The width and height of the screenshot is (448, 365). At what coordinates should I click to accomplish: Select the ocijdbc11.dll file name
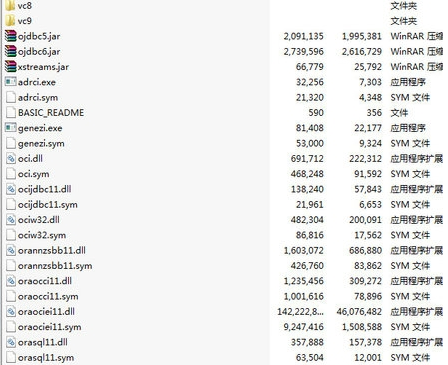point(45,189)
